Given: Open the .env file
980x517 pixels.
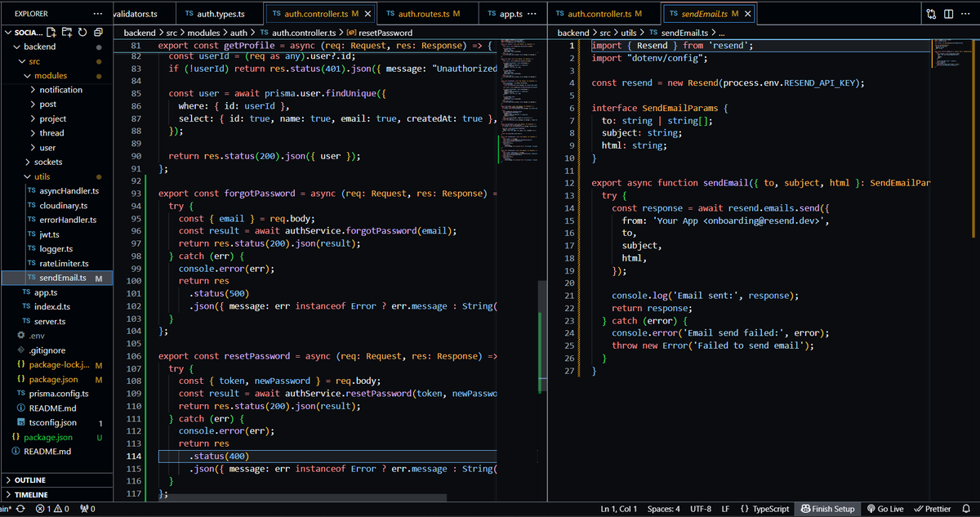Looking at the screenshot, I should (36, 336).
